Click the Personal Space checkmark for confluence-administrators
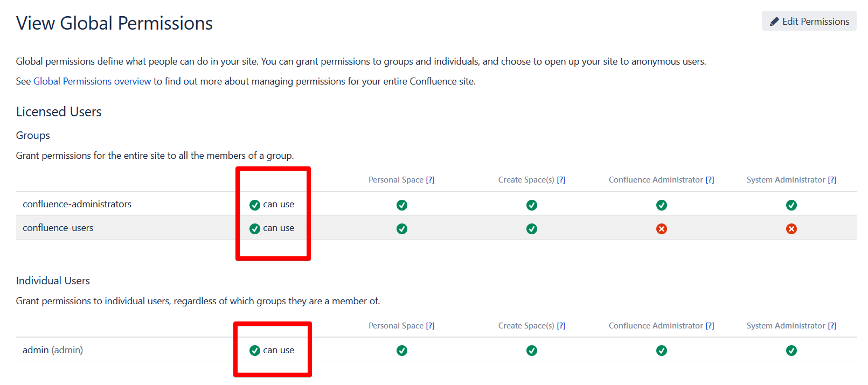 tap(402, 205)
